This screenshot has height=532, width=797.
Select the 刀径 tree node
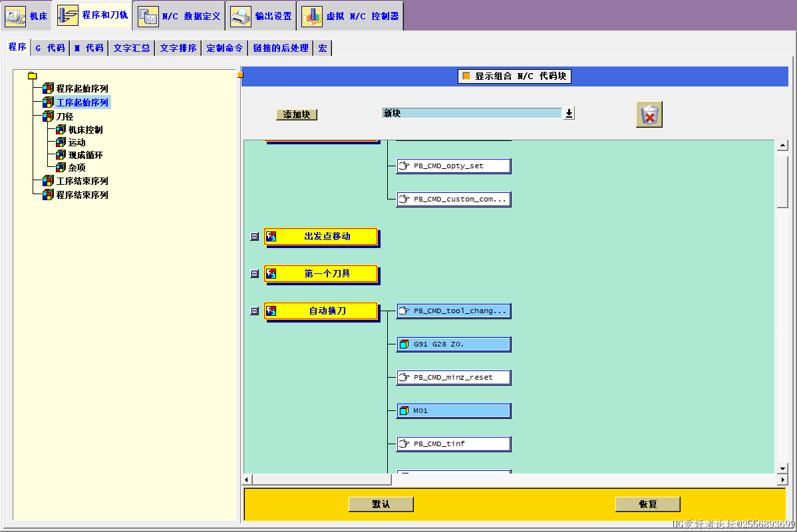(65, 116)
